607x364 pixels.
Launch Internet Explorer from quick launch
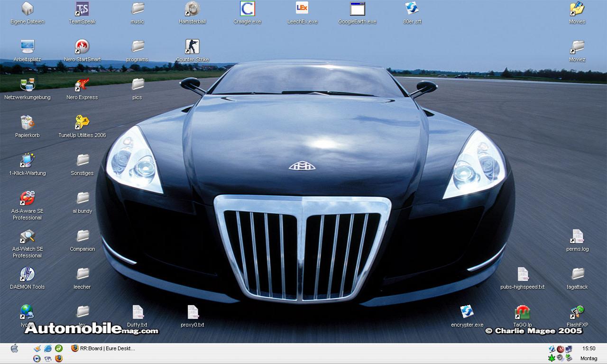point(48,348)
